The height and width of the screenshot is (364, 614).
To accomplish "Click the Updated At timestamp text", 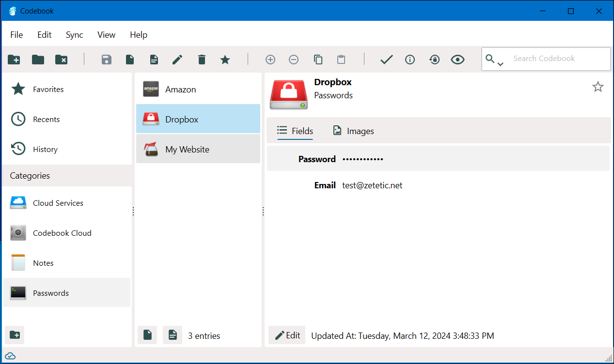I will [403, 336].
